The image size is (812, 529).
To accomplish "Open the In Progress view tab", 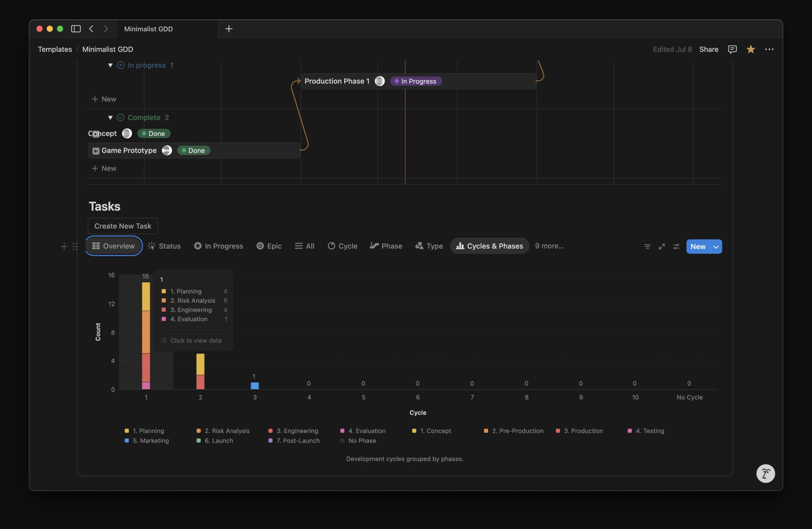I will click(x=219, y=246).
